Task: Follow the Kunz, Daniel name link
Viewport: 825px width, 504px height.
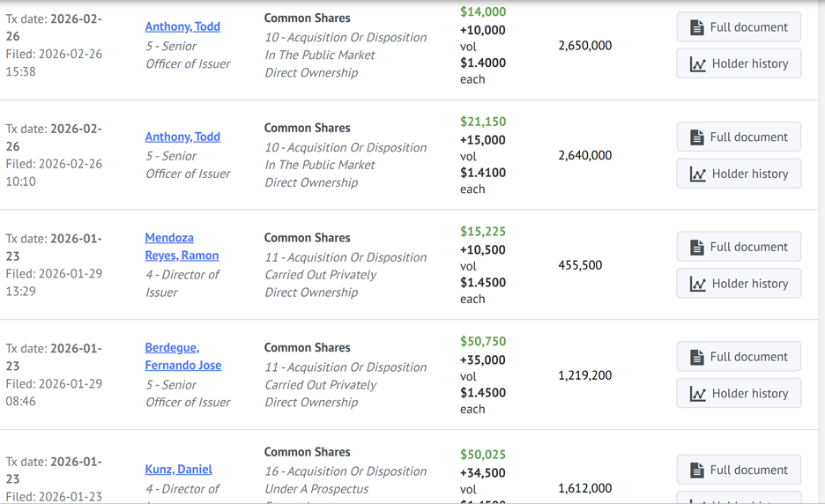Action: pyautogui.click(x=178, y=470)
